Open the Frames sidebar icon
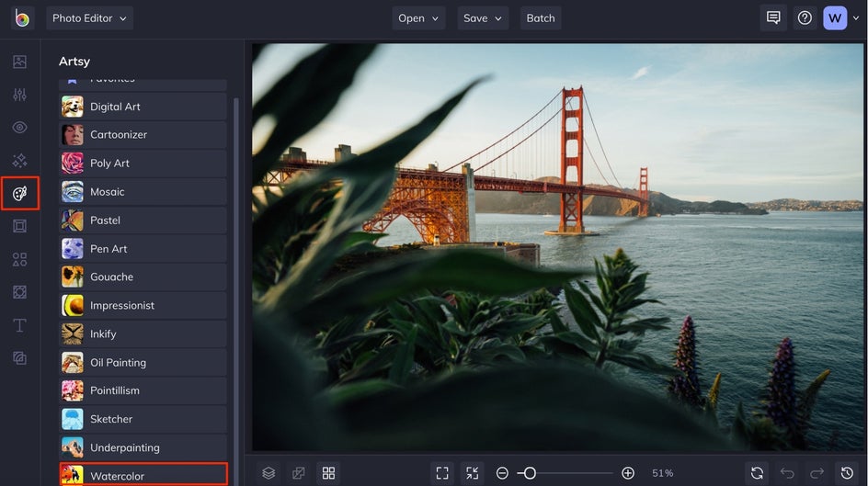 point(20,226)
